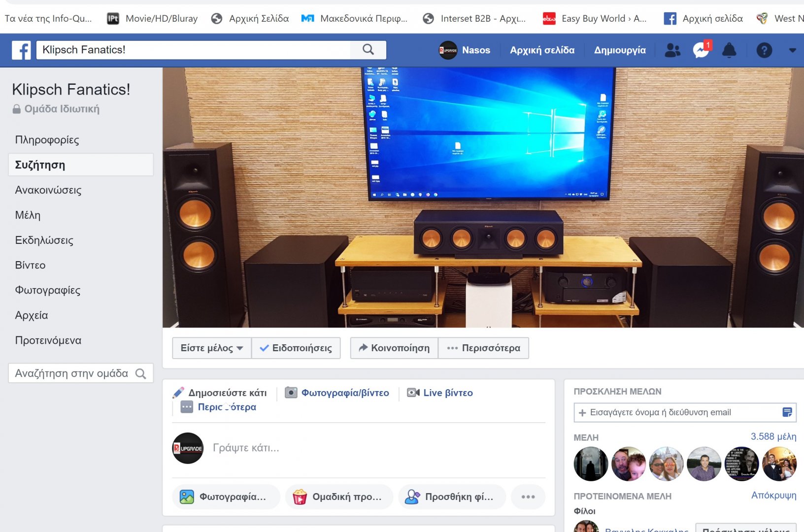Click the camera icon next to Φωτογραφία/βίντεο
804x532 pixels.
coord(291,393)
